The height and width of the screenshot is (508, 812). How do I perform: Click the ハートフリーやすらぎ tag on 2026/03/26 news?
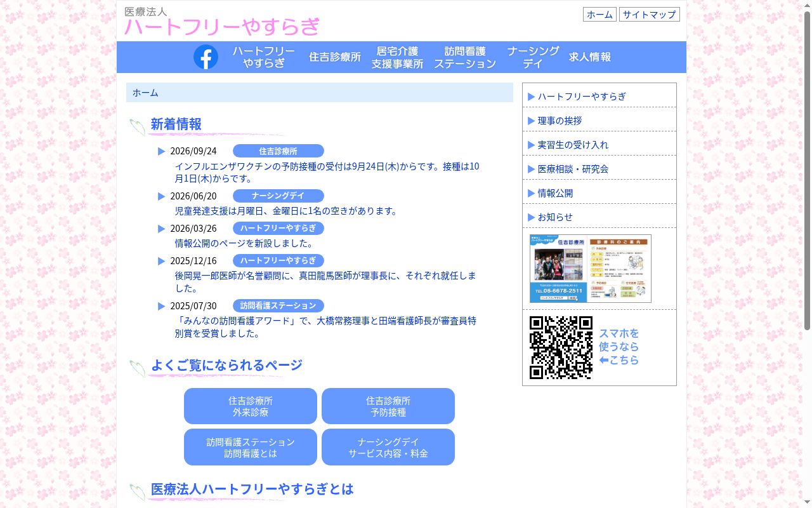tap(278, 229)
